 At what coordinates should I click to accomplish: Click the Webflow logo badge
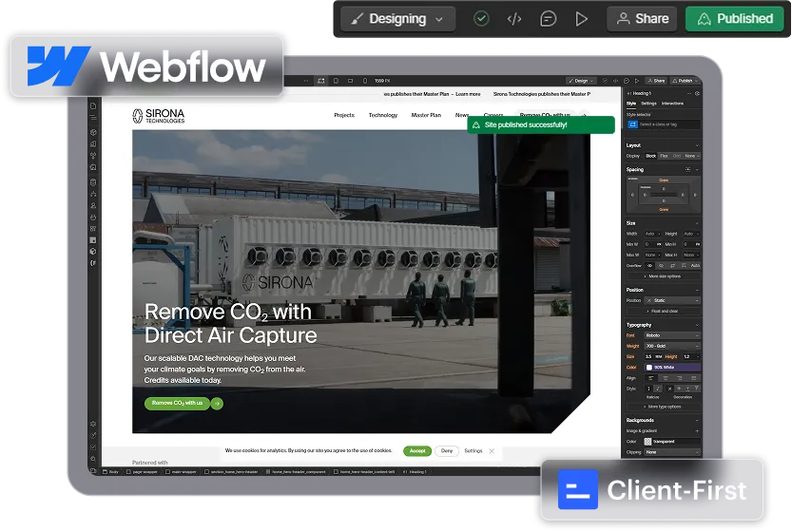coord(146,66)
